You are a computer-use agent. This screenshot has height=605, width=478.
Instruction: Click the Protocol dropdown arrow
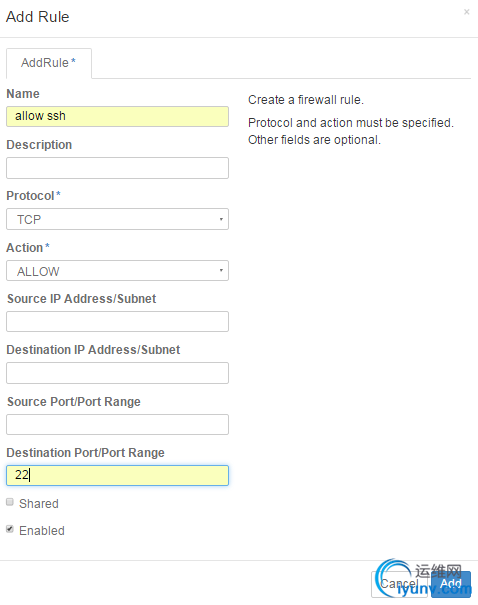pyautogui.click(x=221, y=219)
